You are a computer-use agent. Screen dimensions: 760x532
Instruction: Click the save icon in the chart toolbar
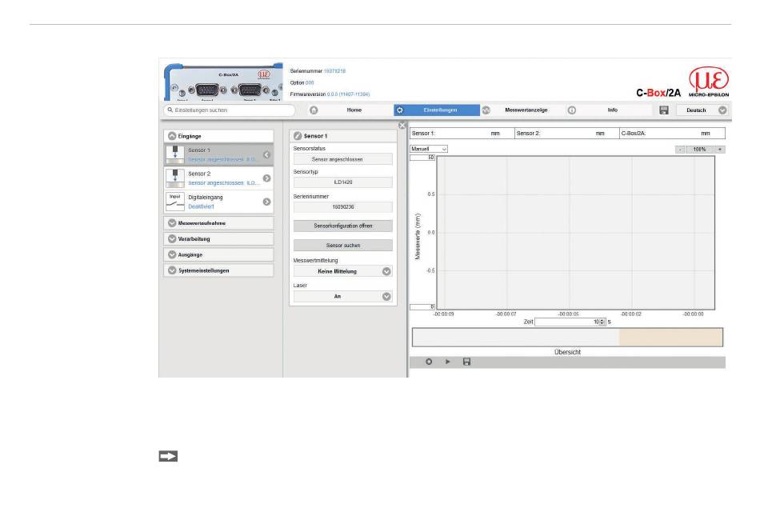tap(466, 362)
